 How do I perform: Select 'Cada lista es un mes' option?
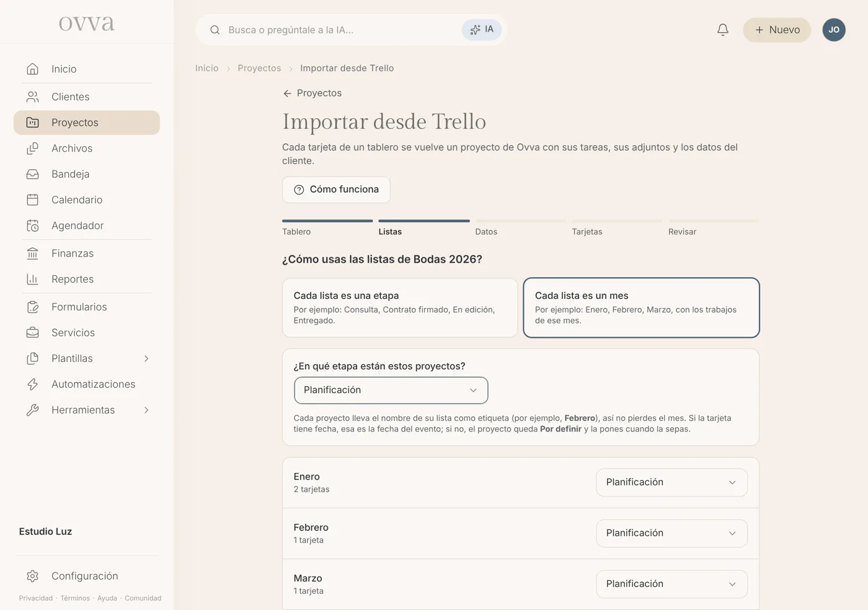tap(641, 307)
